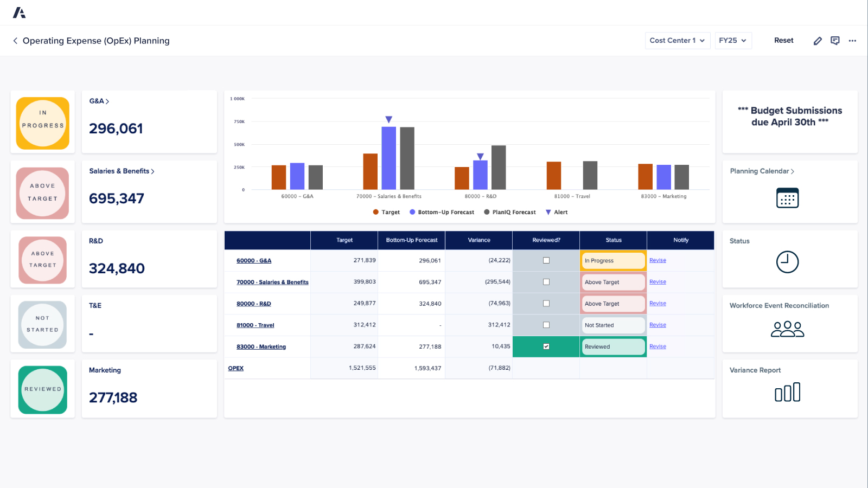This screenshot has height=488, width=868.
Task: Open comments using the comment bubble icon
Action: [x=835, y=40]
